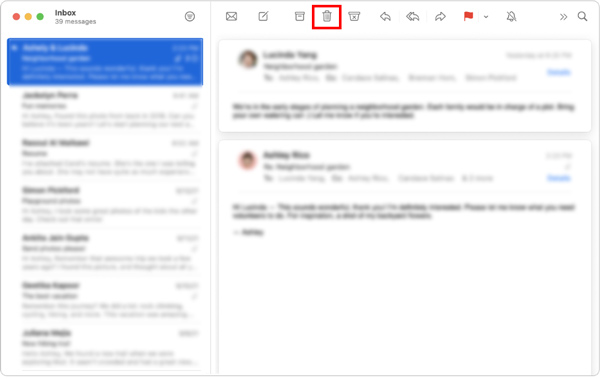Image resolution: width=600 pixels, height=379 pixels.
Task: Toggle the red flag on the message
Action: pos(468,16)
